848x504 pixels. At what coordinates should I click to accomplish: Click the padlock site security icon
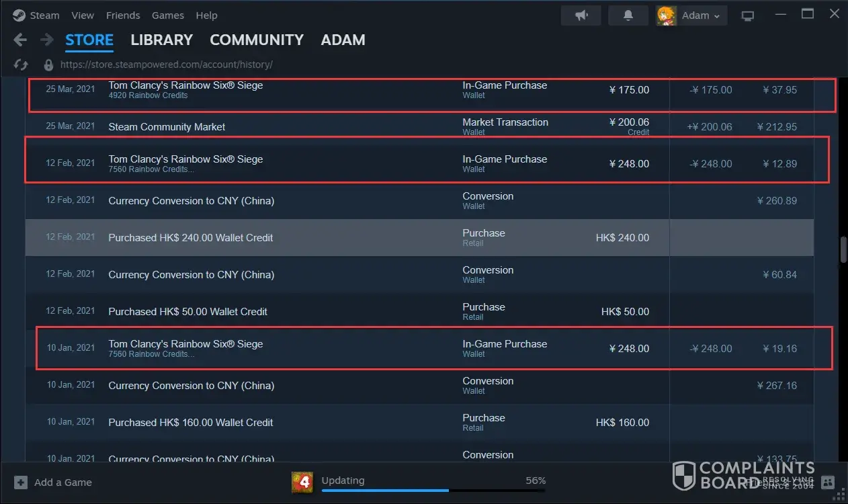pyautogui.click(x=48, y=65)
